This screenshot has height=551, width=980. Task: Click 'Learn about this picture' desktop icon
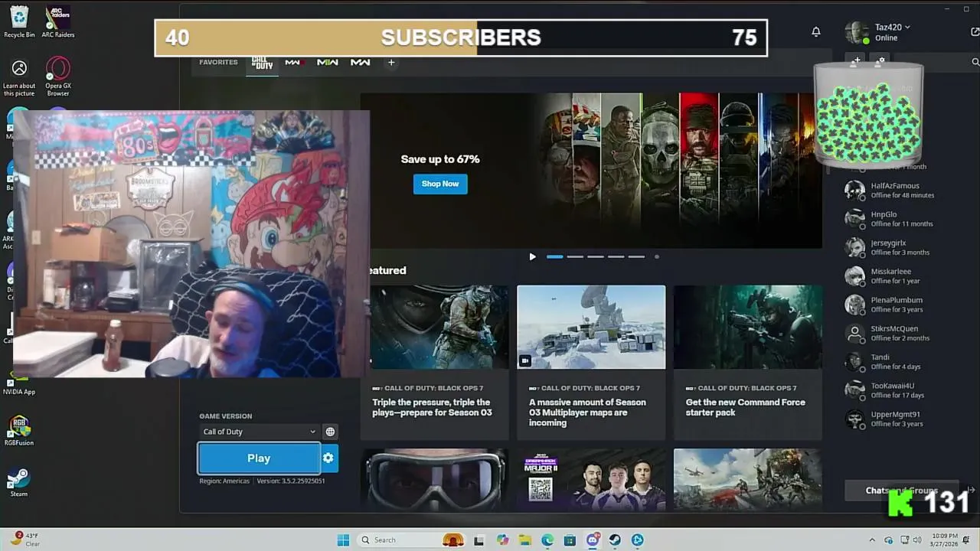[19, 78]
